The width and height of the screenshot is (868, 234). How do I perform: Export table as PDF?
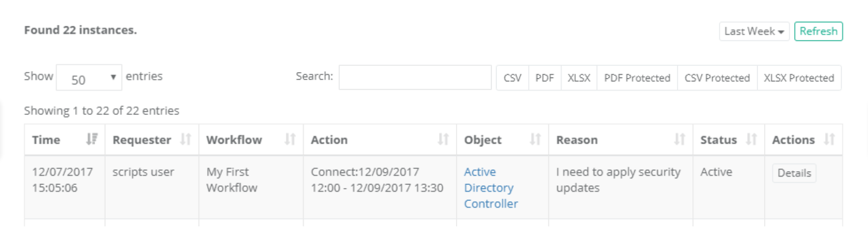[x=544, y=78]
